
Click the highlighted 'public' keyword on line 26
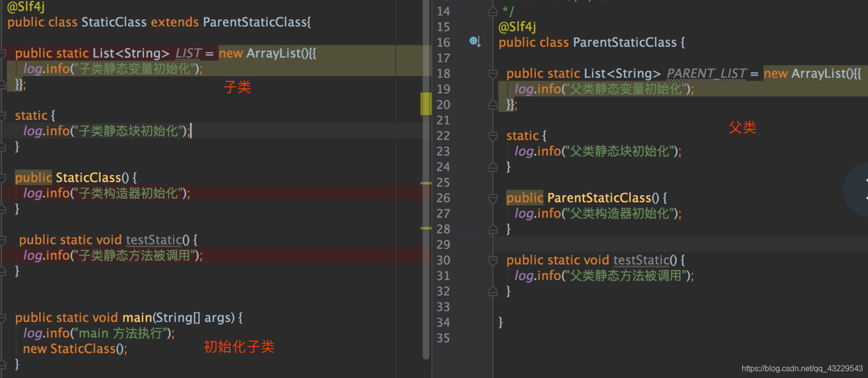click(524, 198)
